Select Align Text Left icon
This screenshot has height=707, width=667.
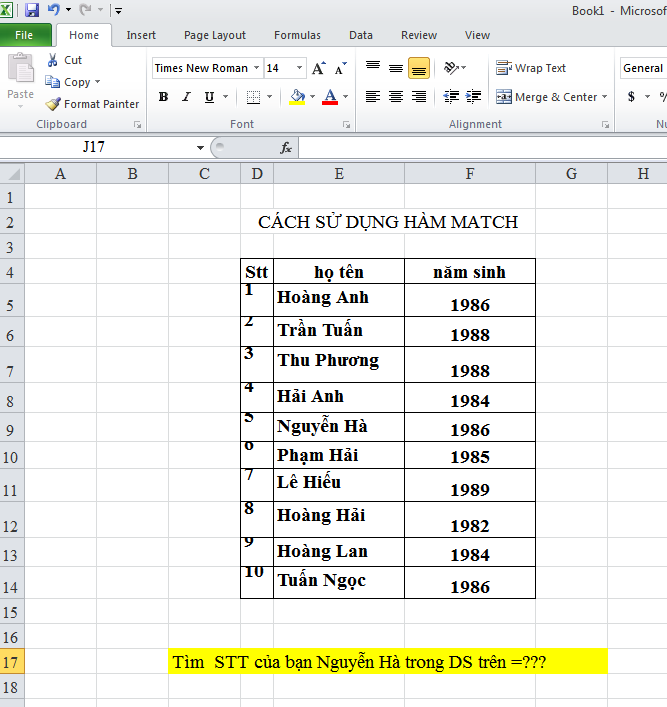[373, 97]
